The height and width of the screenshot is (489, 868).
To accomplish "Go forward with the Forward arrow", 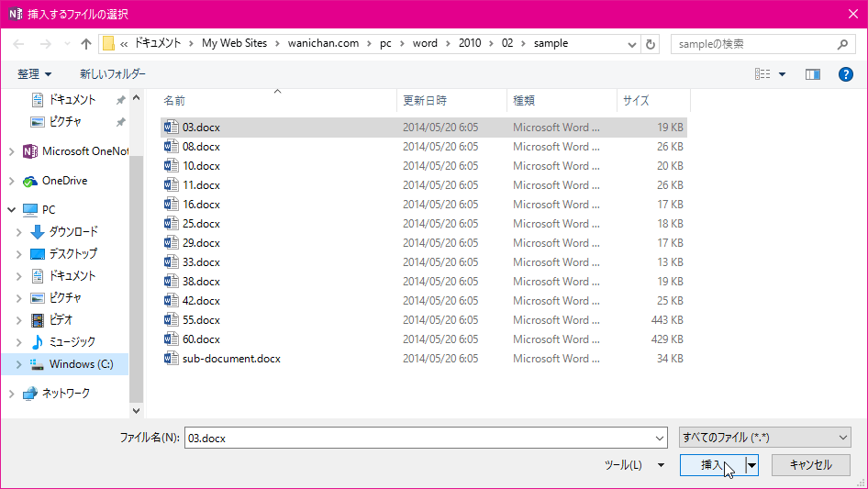I will (x=45, y=44).
